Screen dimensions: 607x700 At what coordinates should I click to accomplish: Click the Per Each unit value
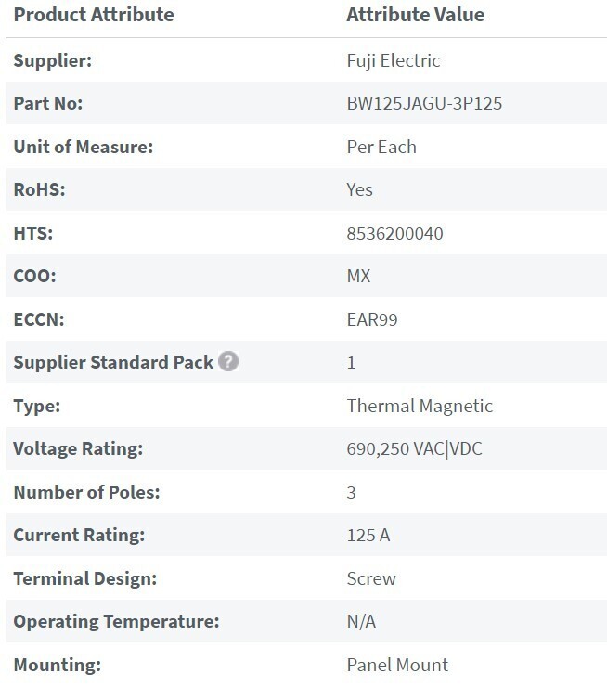[x=381, y=148]
